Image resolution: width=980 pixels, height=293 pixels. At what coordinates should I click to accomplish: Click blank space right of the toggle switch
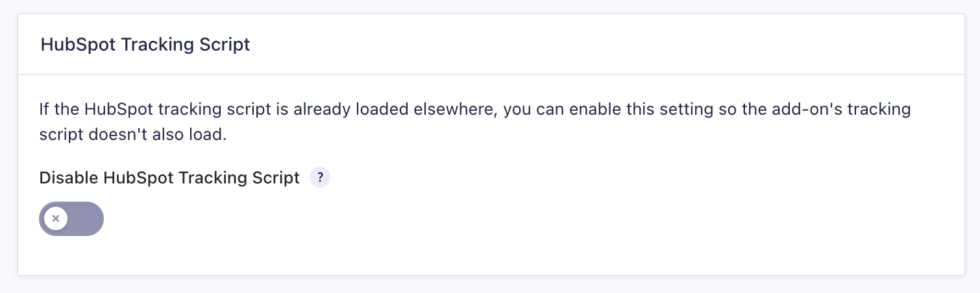point(519,218)
